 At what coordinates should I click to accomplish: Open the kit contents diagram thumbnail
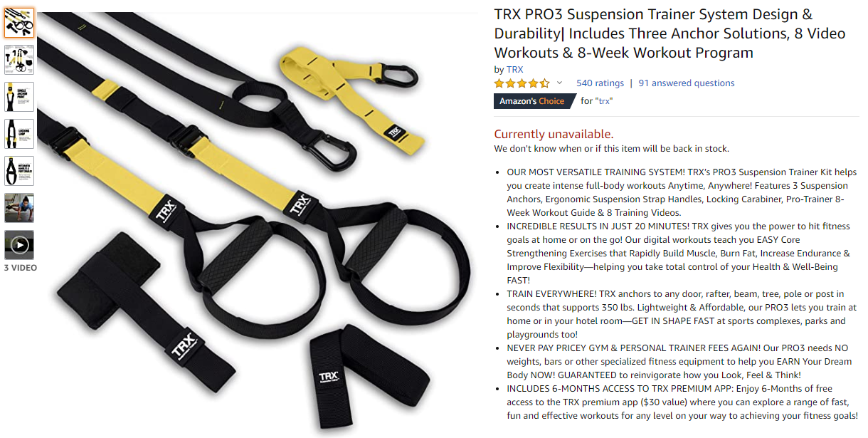pos(19,60)
